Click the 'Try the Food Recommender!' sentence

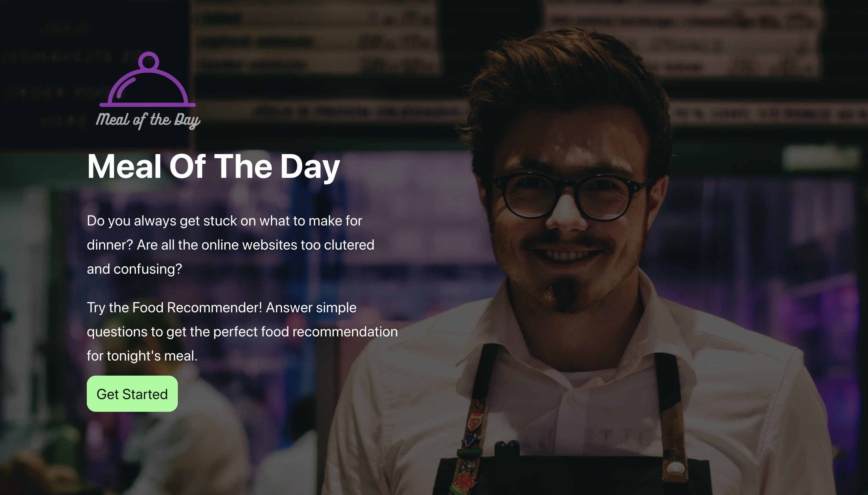(x=174, y=307)
